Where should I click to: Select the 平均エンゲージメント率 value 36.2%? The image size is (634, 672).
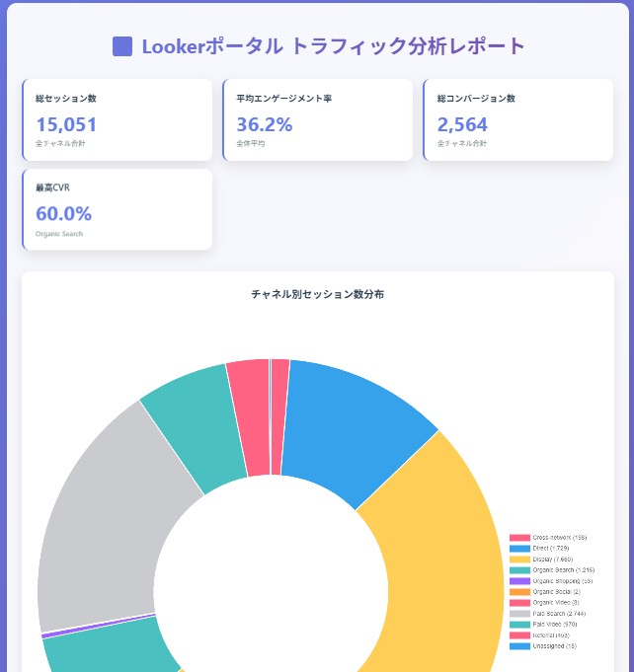pyautogui.click(x=265, y=124)
